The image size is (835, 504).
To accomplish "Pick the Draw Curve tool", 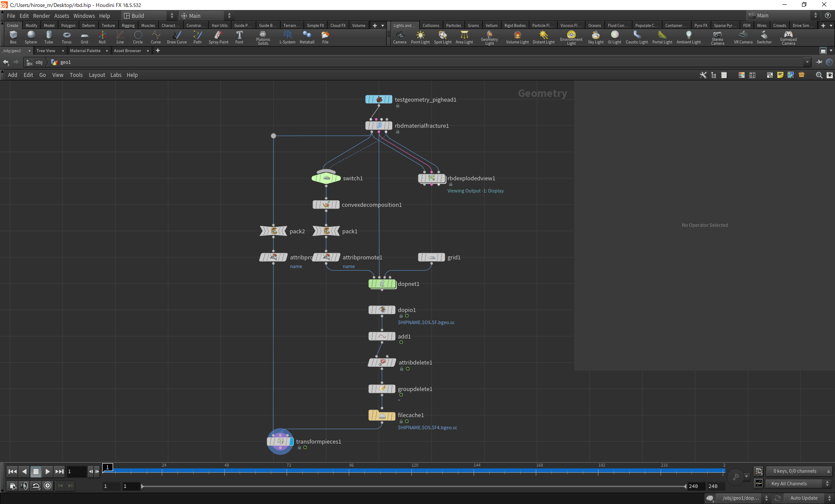I will pyautogui.click(x=177, y=37).
